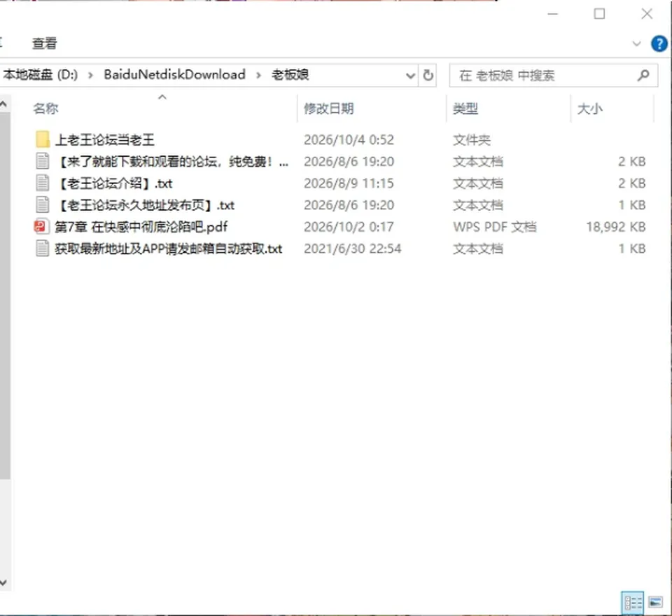Click date 2026/10/4 0:52

coord(349,140)
